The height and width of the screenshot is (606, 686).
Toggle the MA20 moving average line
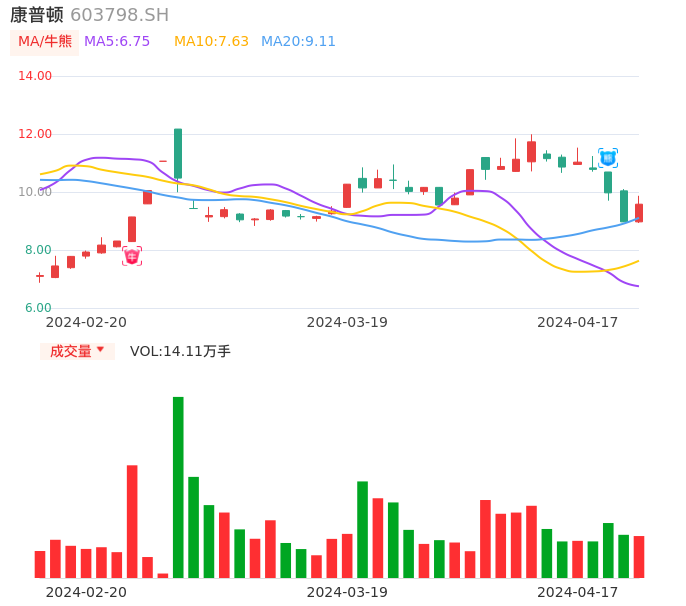click(x=298, y=41)
